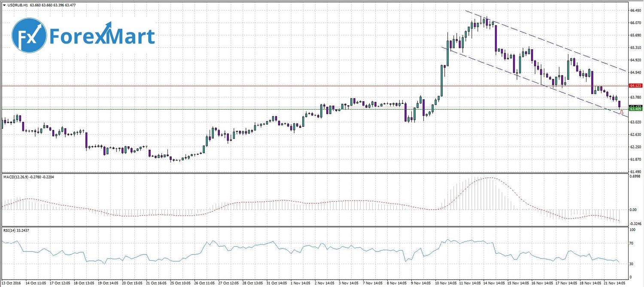Click the RSI(14) indicator label
Viewport: 644px width, 287px height.
click(x=11, y=231)
